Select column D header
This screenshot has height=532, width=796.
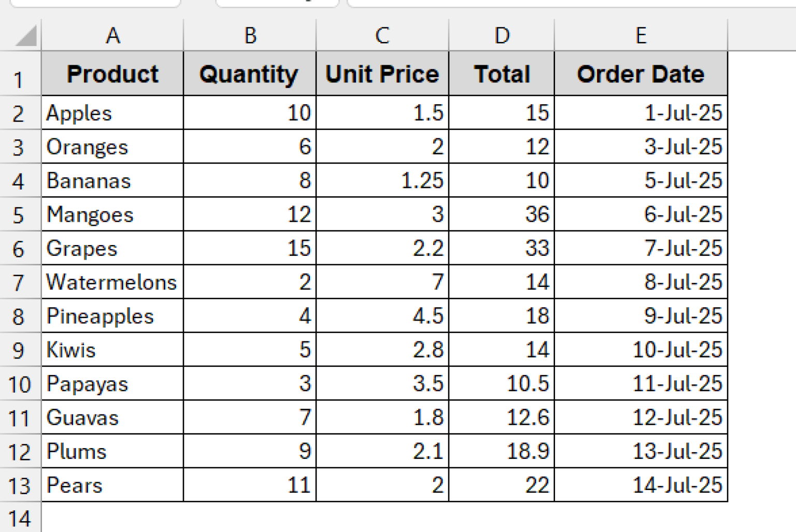pyautogui.click(x=501, y=35)
